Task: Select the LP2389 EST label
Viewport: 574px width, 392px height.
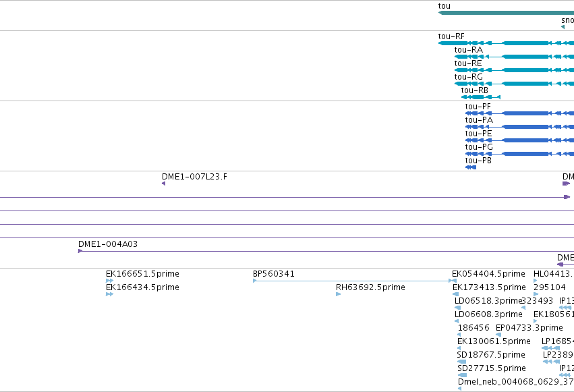Action: tap(558, 355)
